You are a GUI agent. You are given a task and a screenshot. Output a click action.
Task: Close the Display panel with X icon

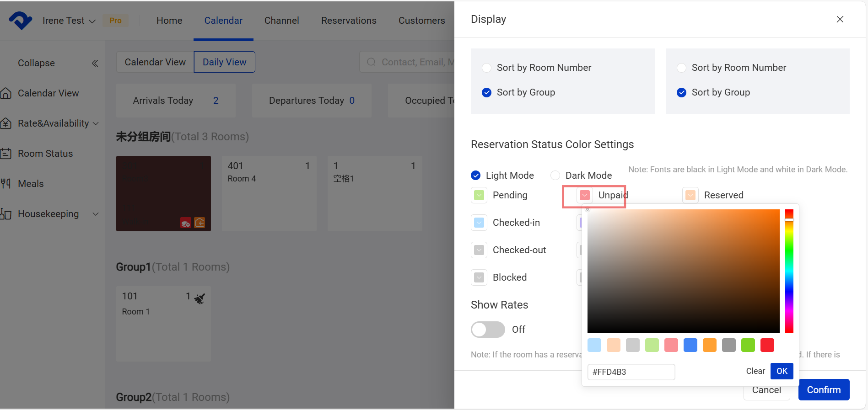[840, 19]
